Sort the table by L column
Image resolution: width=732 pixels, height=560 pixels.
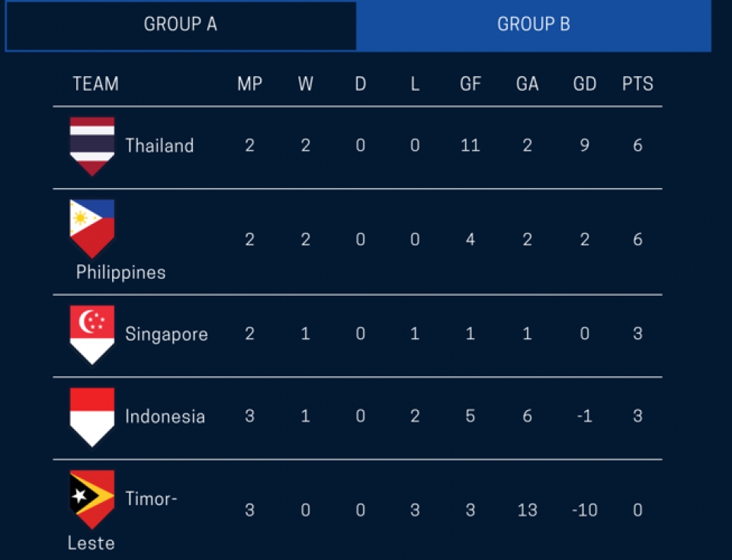(415, 84)
